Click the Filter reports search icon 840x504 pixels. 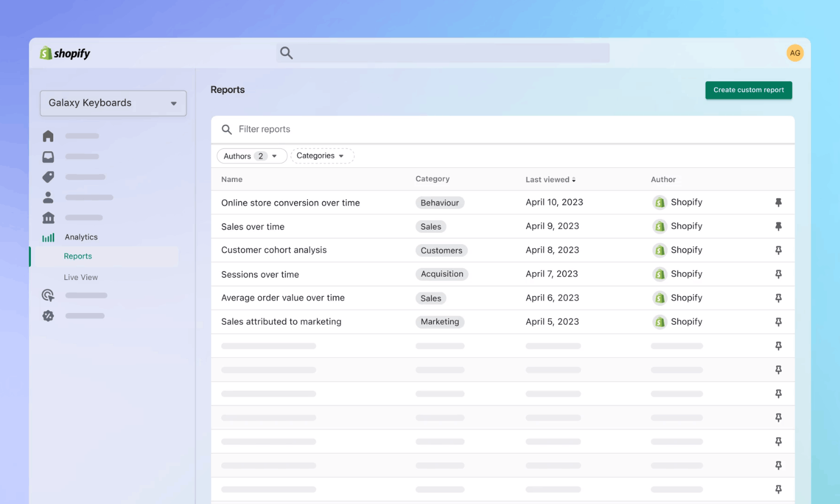(227, 129)
